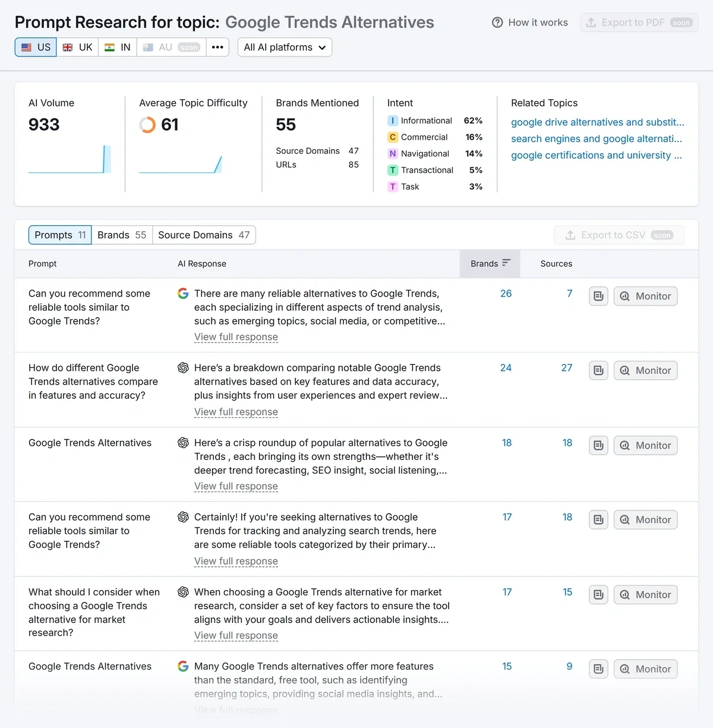This screenshot has height=728, width=713.
Task: Click the Commercial intent badge icon
Action: point(393,137)
